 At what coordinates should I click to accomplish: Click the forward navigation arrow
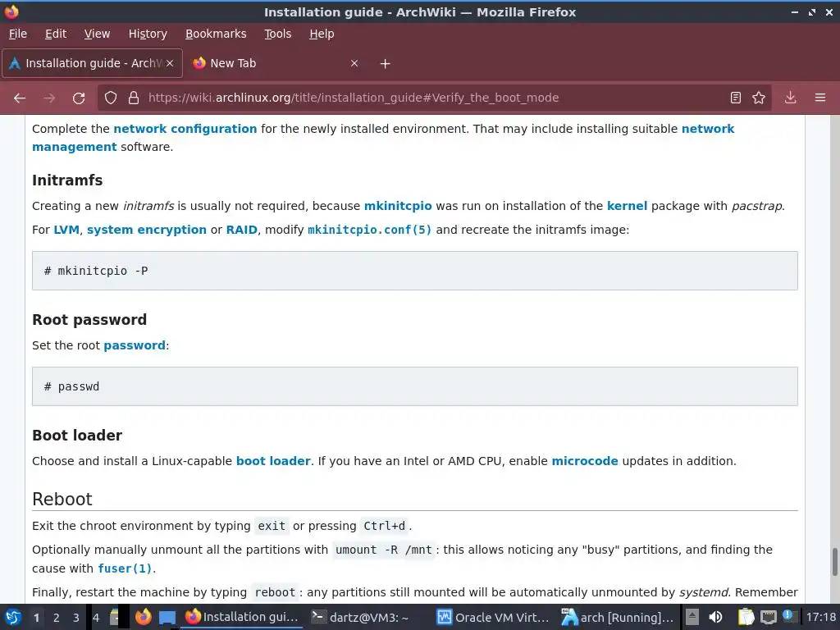[x=49, y=98]
